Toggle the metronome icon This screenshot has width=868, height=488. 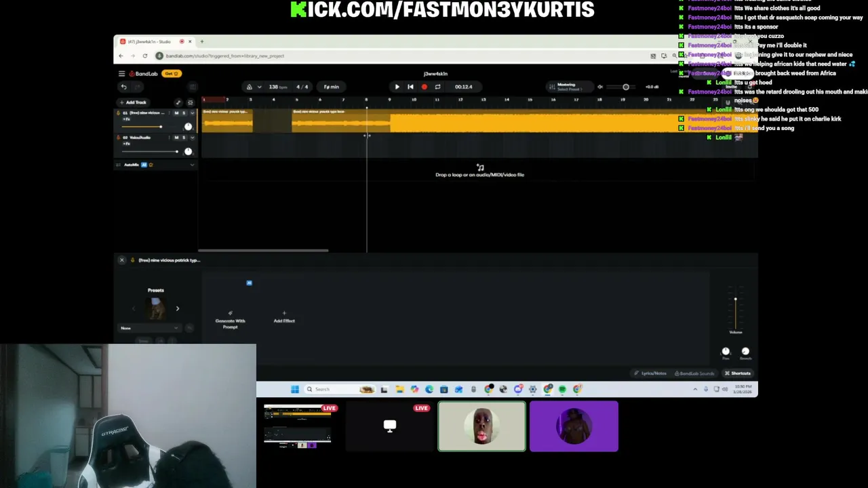click(x=249, y=87)
